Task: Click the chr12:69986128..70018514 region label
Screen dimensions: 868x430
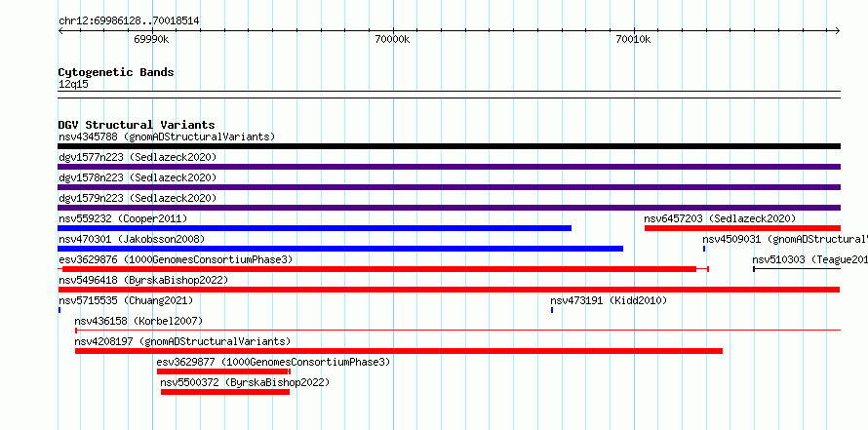Action: [129, 21]
